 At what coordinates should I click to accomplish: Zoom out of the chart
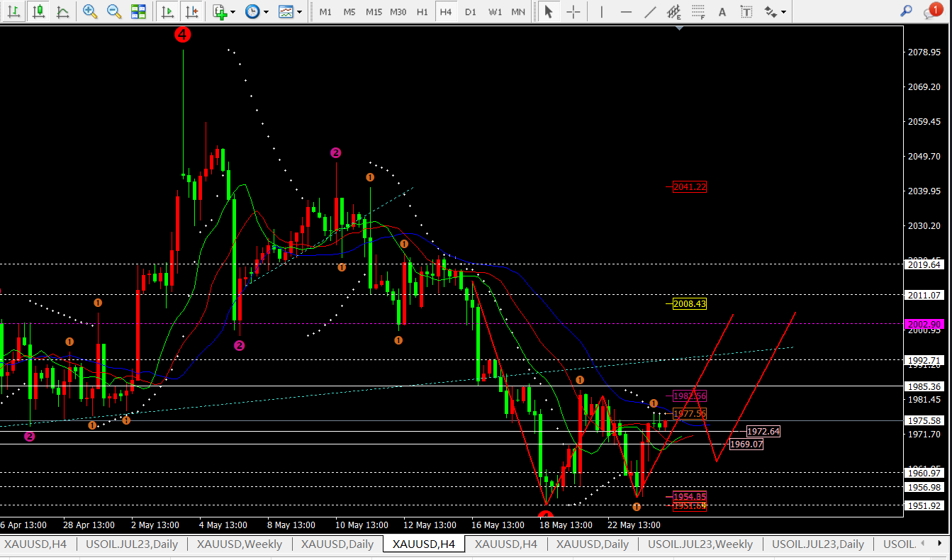click(114, 11)
